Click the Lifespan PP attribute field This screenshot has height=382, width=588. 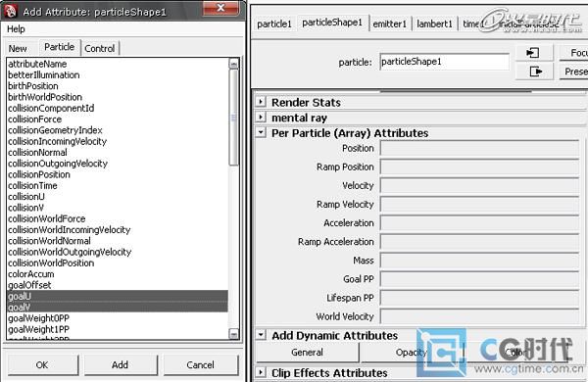(479, 298)
